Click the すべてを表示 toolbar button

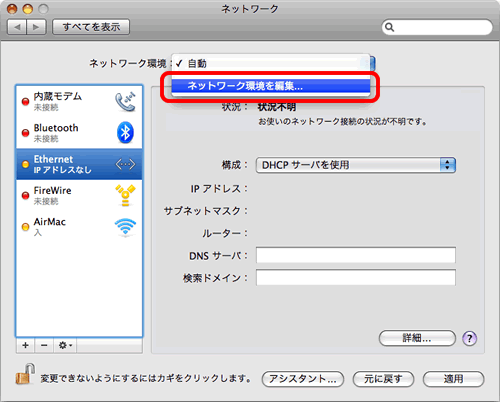(x=91, y=27)
